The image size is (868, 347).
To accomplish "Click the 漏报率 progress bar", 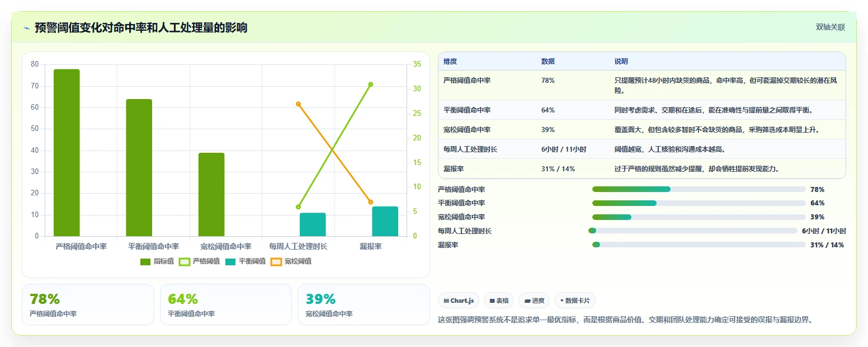I will point(699,245).
